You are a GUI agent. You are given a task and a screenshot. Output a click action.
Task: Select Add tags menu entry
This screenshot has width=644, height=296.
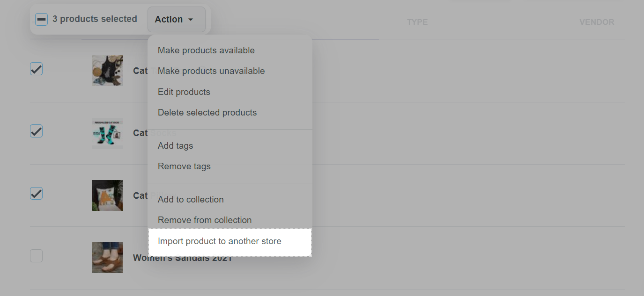tap(176, 146)
